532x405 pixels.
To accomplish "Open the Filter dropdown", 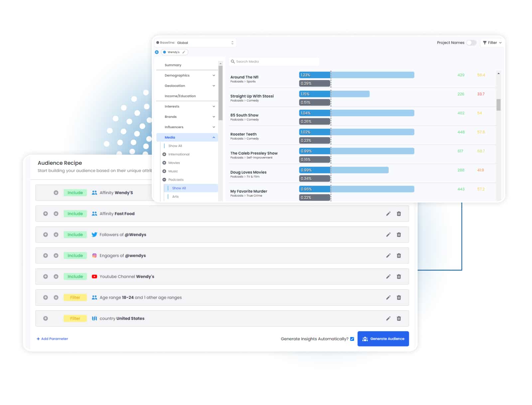I will (492, 43).
